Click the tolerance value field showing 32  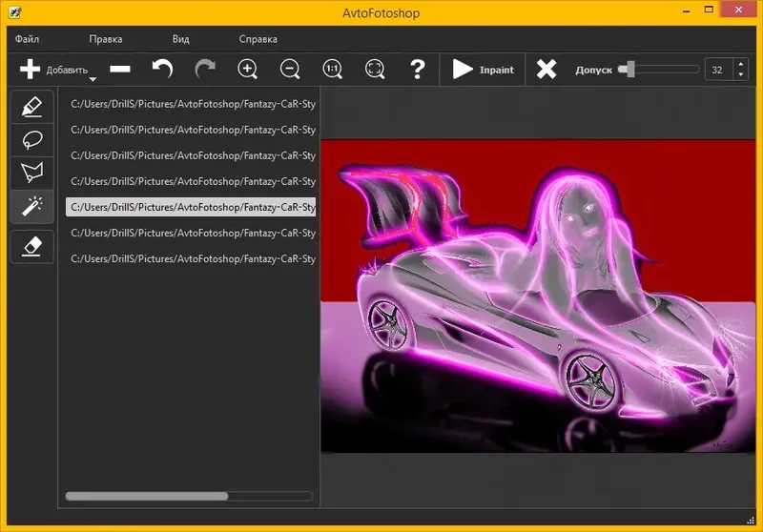718,70
